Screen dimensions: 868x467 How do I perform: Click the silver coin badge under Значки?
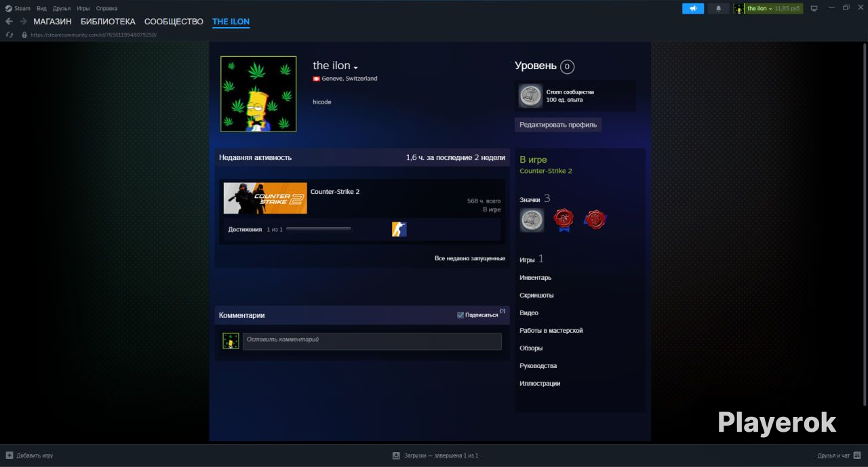[532, 220]
